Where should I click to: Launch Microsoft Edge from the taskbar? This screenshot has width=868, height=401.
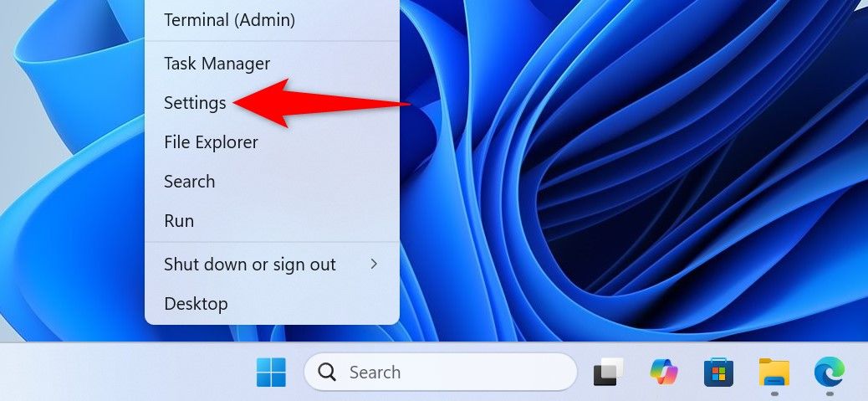tap(829, 371)
